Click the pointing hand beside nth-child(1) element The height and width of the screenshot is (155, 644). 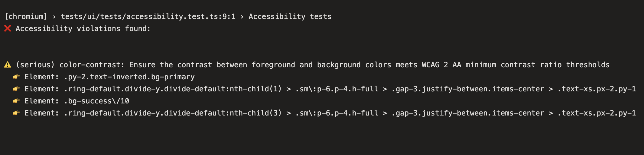pos(16,89)
